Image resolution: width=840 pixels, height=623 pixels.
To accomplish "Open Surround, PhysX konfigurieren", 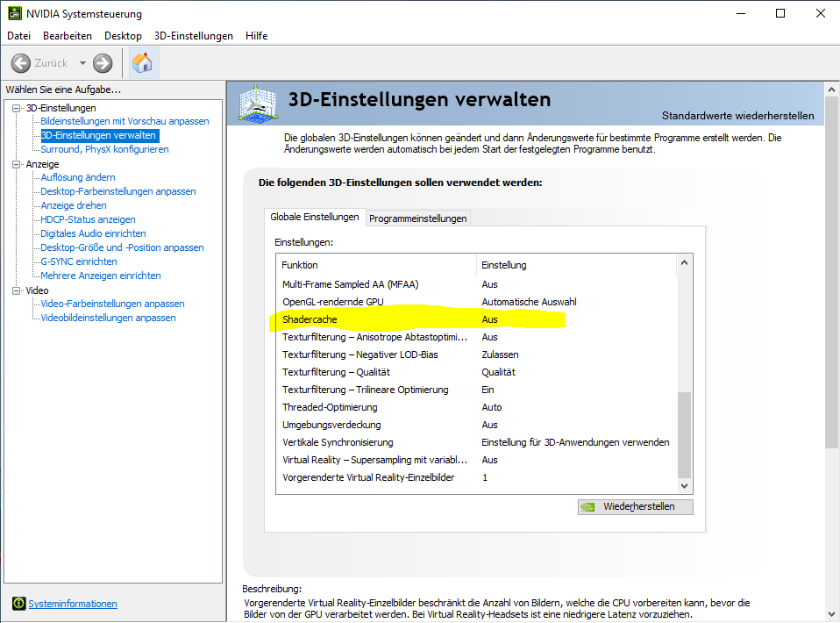I will 104,149.
